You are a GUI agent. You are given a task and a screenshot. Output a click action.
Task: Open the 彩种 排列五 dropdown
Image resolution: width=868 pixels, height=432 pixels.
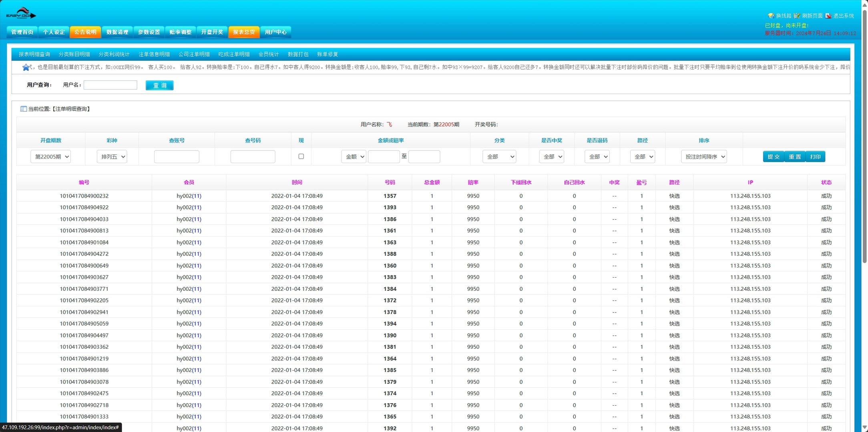[x=112, y=157]
